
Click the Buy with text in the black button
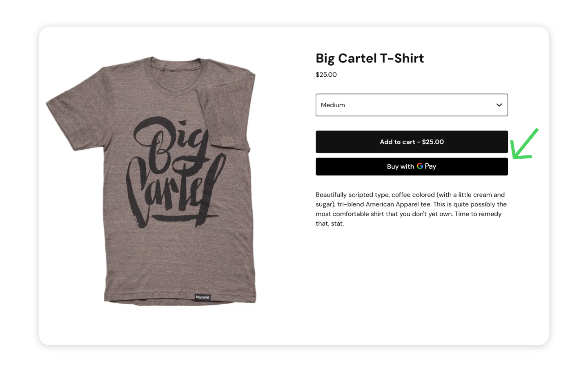pyautogui.click(x=401, y=166)
